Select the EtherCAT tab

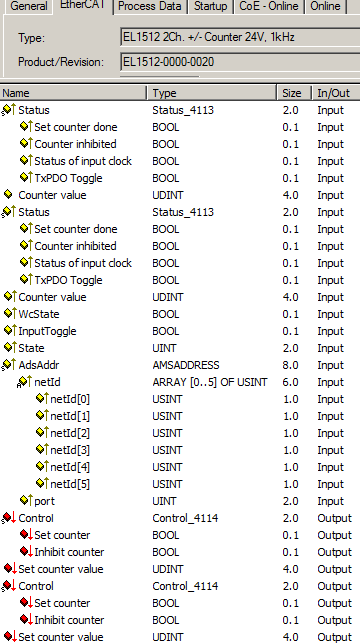point(83,5)
